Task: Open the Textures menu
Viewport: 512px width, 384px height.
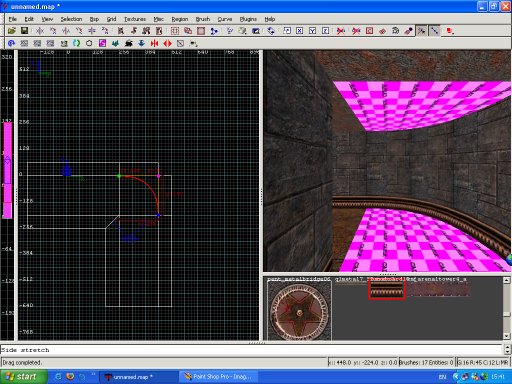Action: coord(135,19)
